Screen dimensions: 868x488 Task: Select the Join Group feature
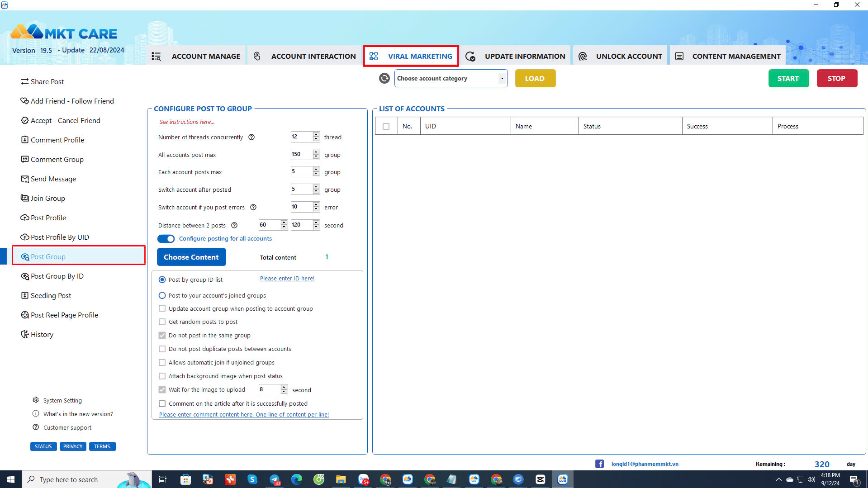(47, 198)
